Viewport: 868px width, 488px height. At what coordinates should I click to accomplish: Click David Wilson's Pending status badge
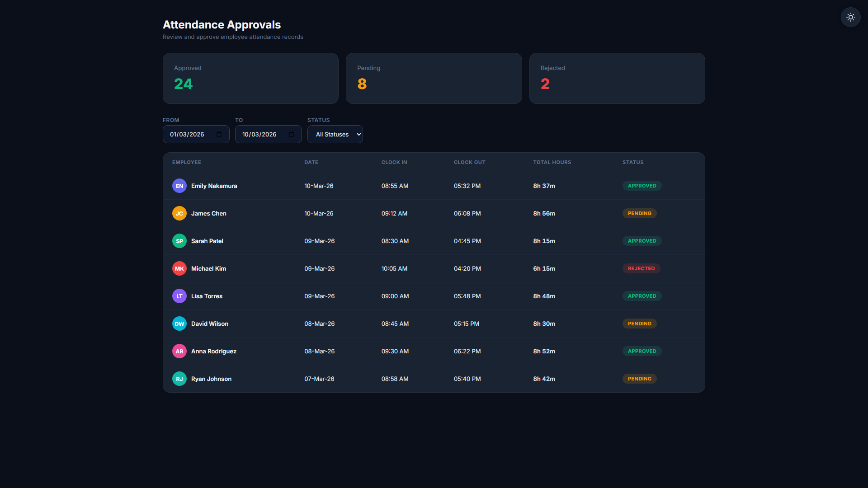point(640,324)
